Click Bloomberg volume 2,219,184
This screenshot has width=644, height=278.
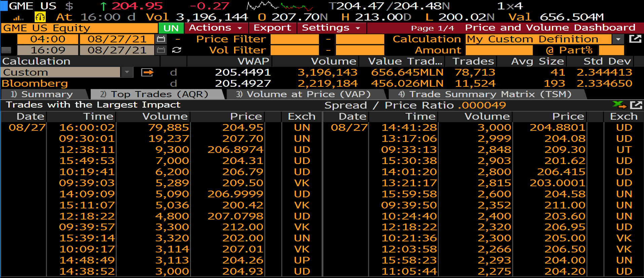coord(328,83)
